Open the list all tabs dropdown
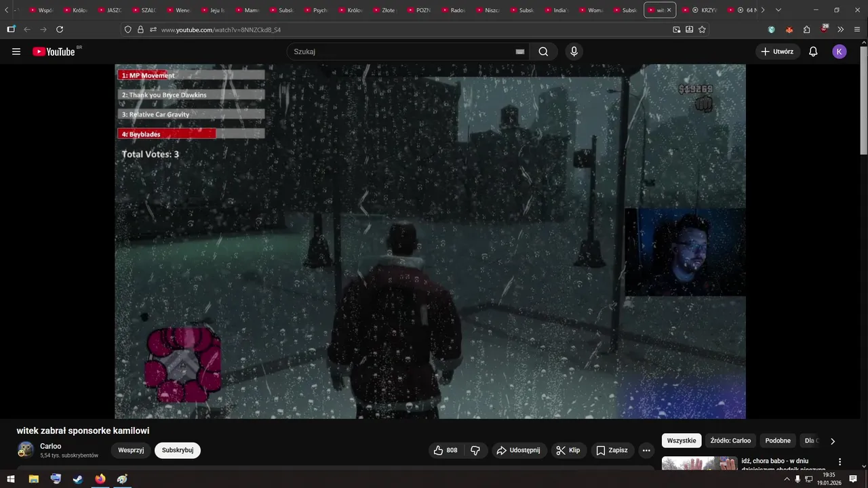 (x=778, y=10)
